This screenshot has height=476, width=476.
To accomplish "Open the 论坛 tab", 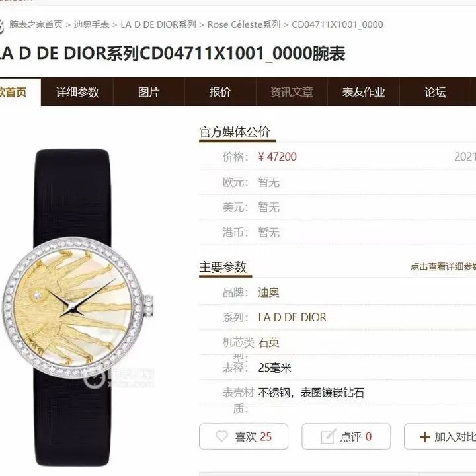I will (435, 92).
